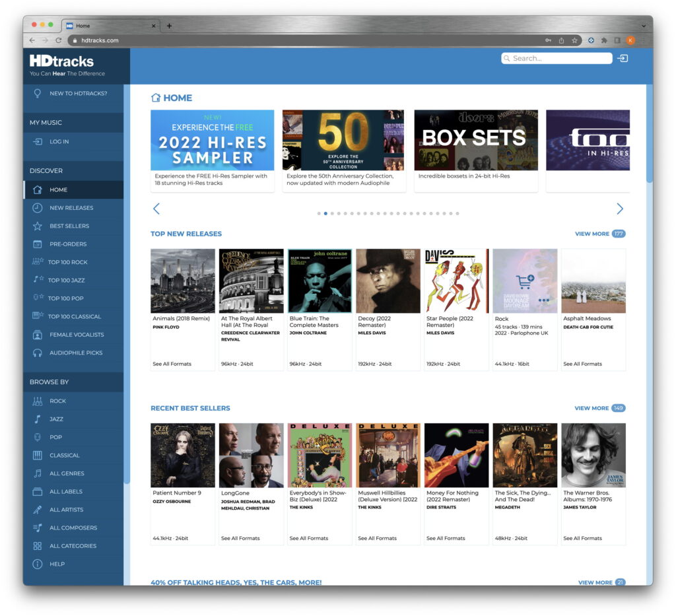Click View More for 40% Off section
The width and height of the screenshot is (676, 616).
[x=601, y=582]
